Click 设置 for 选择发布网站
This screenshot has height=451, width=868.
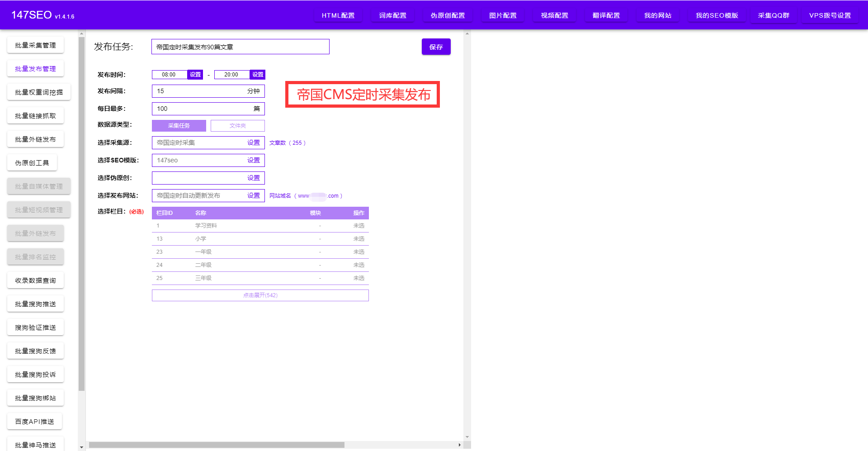point(254,195)
